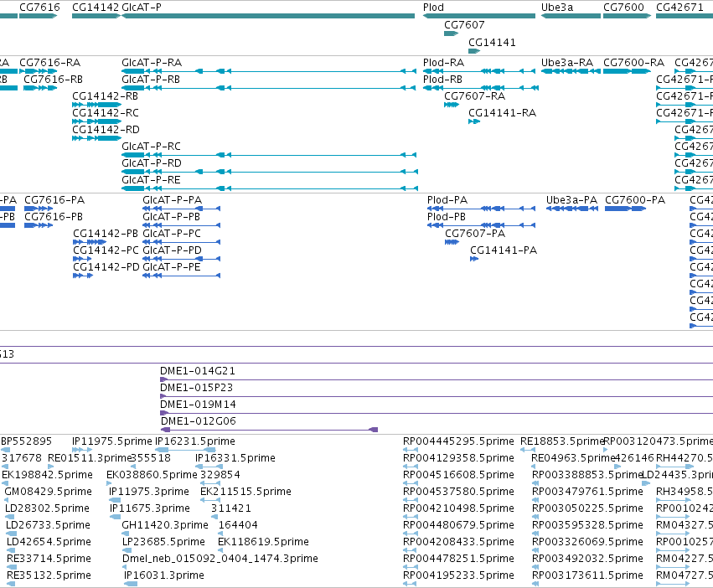Select protein GlcAT-P-PA

click(x=182, y=209)
